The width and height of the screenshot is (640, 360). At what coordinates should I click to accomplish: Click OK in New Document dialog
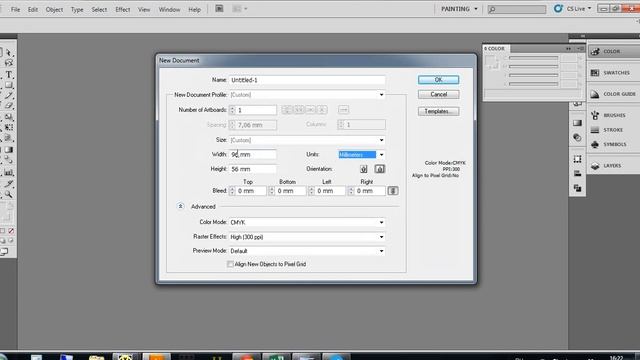tap(438, 80)
